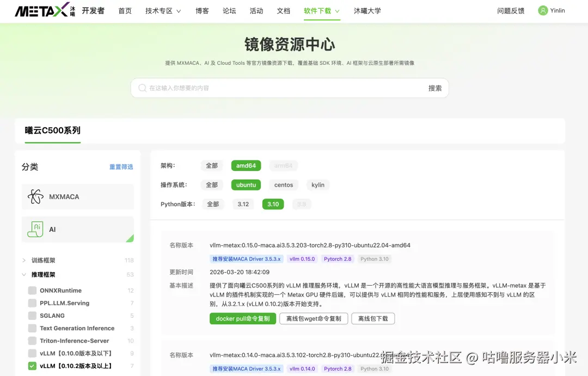
Task: Toggle the ONNXRuntime checkbox
Action: [32, 291]
